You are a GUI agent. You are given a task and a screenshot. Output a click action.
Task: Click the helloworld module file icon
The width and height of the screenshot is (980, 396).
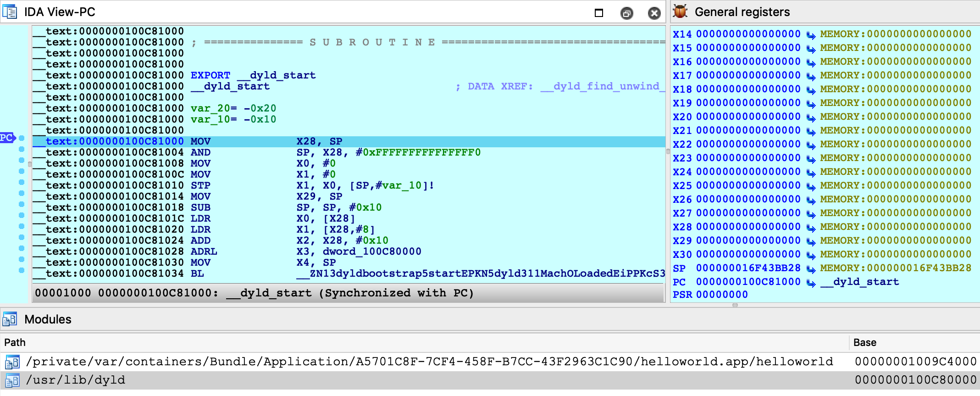tap(12, 362)
